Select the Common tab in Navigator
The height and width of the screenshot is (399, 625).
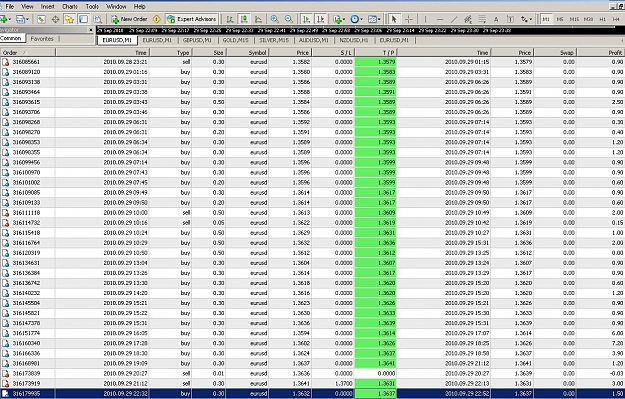pos(12,38)
